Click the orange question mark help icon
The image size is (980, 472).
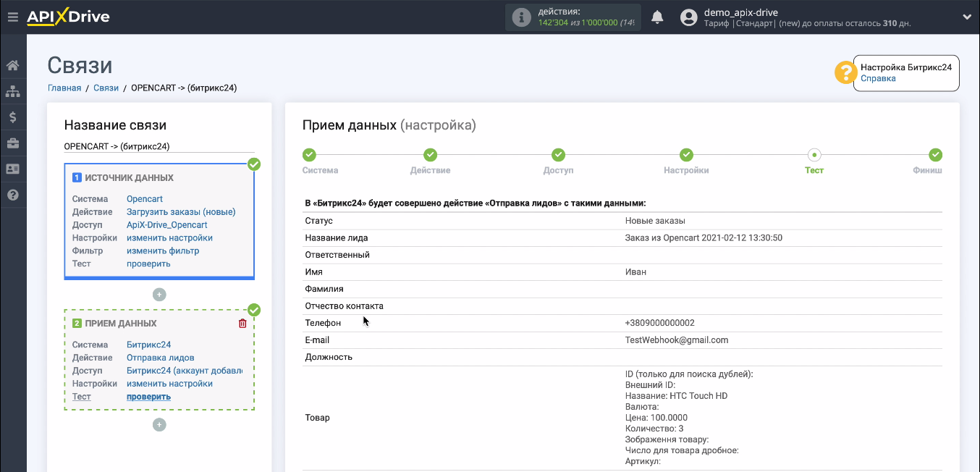click(x=845, y=72)
